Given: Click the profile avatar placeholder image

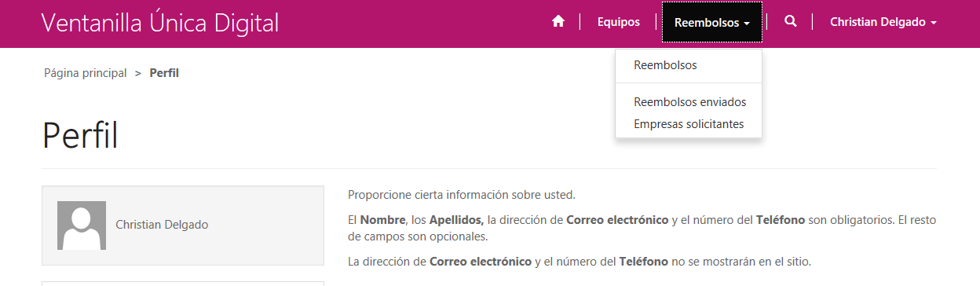Looking at the screenshot, I should 82,225.
